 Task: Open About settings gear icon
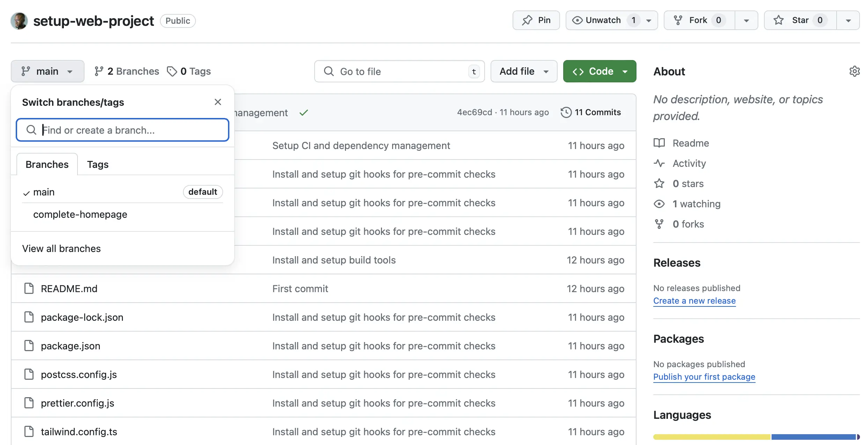click(x=854, y=71)
